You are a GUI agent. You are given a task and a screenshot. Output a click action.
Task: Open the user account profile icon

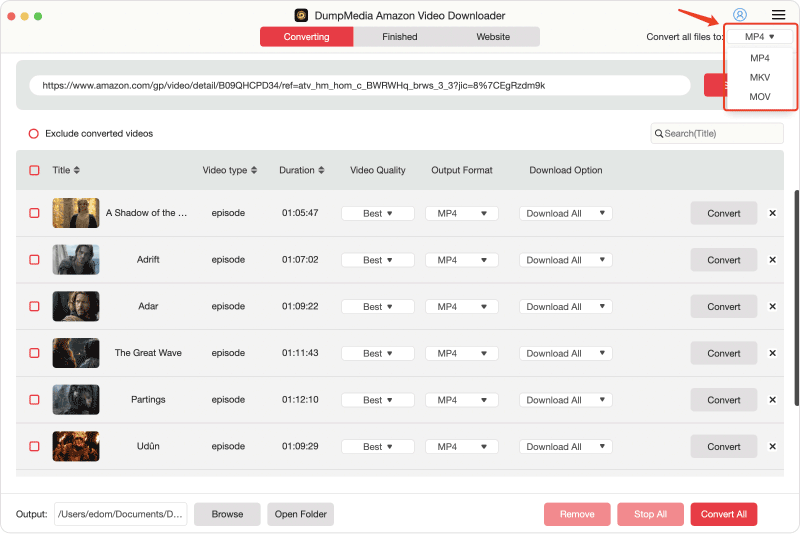pyautogui.click(x=739, y=15)
